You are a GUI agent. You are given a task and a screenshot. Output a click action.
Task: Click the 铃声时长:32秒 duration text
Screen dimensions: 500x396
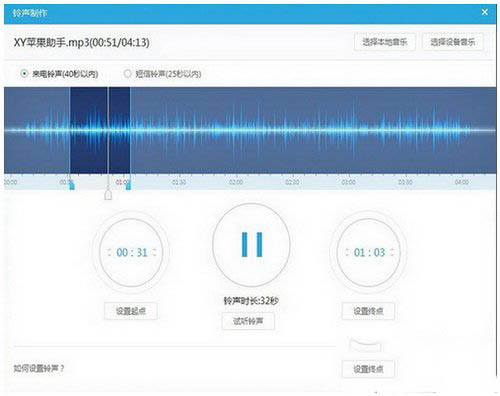(x=251, y=301)
